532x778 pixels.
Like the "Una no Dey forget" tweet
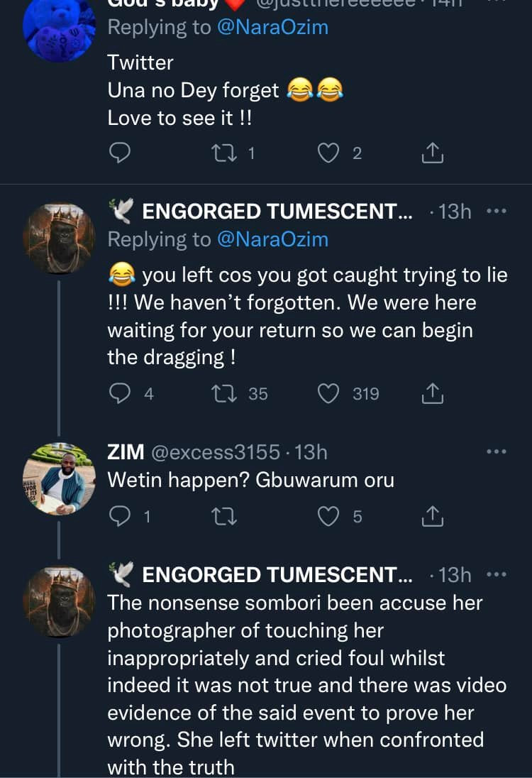328,153
